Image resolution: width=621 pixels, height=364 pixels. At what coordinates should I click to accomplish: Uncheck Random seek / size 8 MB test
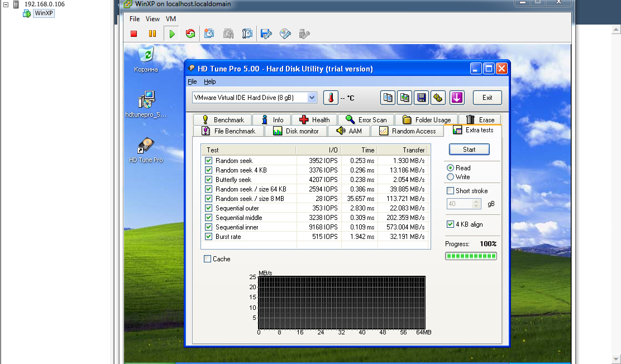[209, 198]
